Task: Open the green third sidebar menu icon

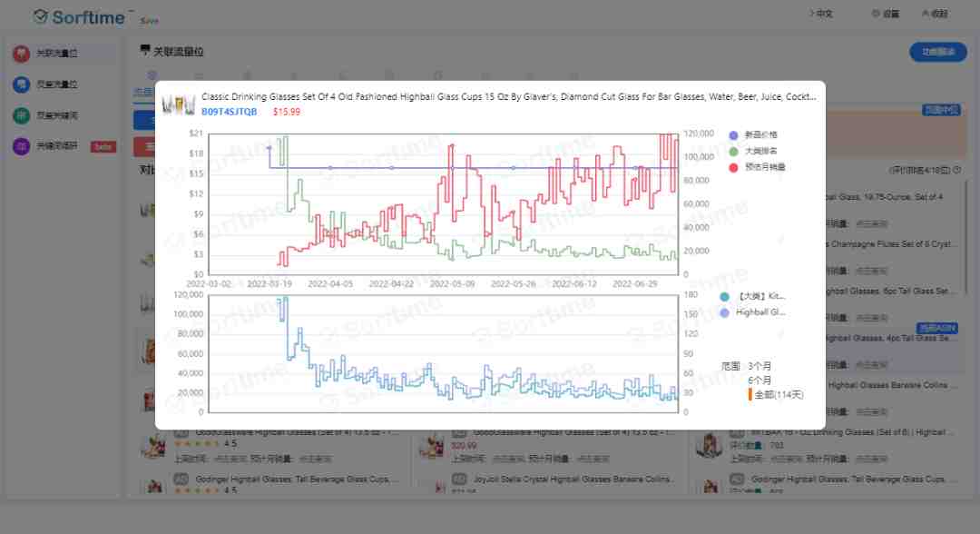Action: 21,115
